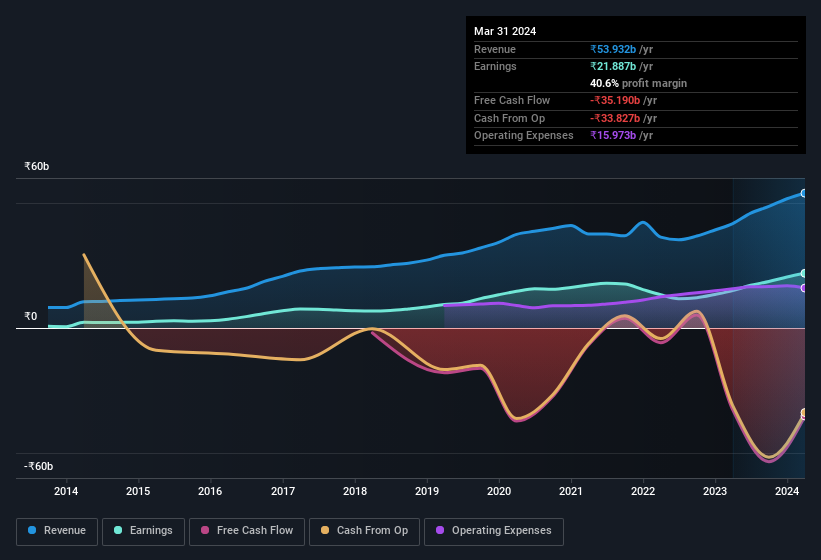Click the ₹53.932b revenue value
This screenshot has height=560, width=821.
pos(613,49)
